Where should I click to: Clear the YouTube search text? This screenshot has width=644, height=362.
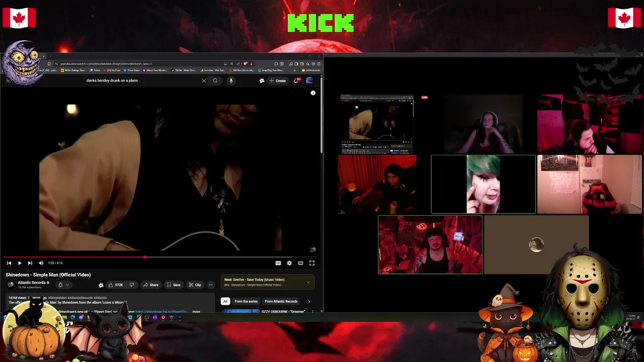(x=204, y=80)
